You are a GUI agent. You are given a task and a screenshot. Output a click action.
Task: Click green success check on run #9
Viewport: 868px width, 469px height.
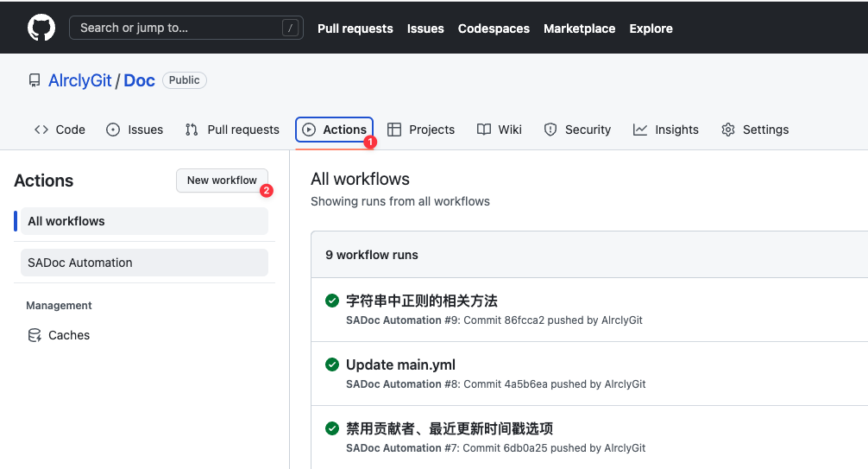click(332, 301)
